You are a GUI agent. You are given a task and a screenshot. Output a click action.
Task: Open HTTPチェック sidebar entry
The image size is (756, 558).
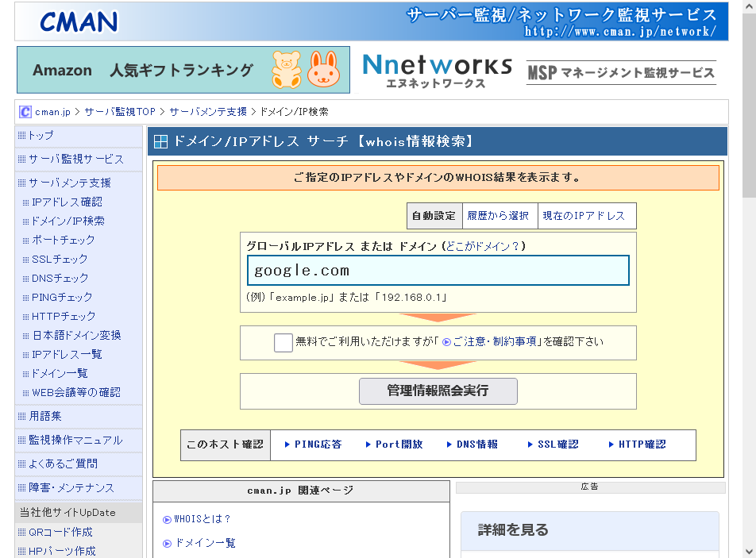pyautogui.click(x=64, y=316)
